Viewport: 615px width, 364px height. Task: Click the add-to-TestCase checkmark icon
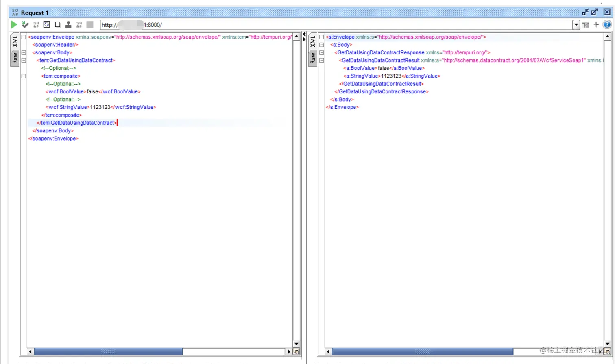[x=25, y=25]
